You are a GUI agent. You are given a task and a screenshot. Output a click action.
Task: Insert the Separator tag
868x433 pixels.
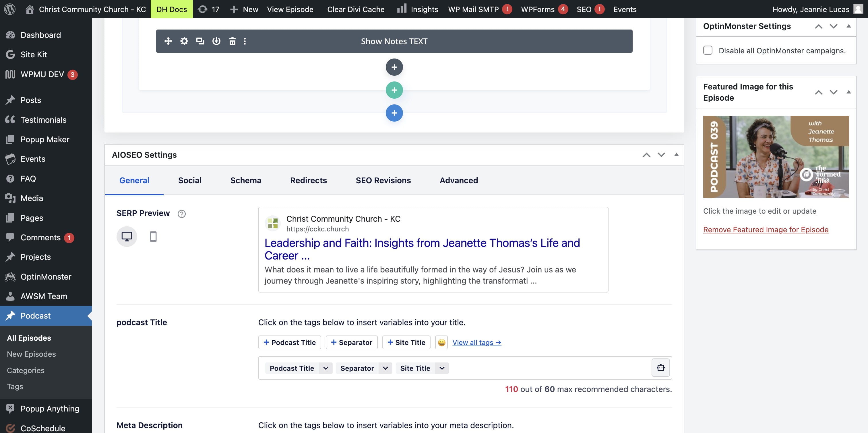[x=351, y=342]
